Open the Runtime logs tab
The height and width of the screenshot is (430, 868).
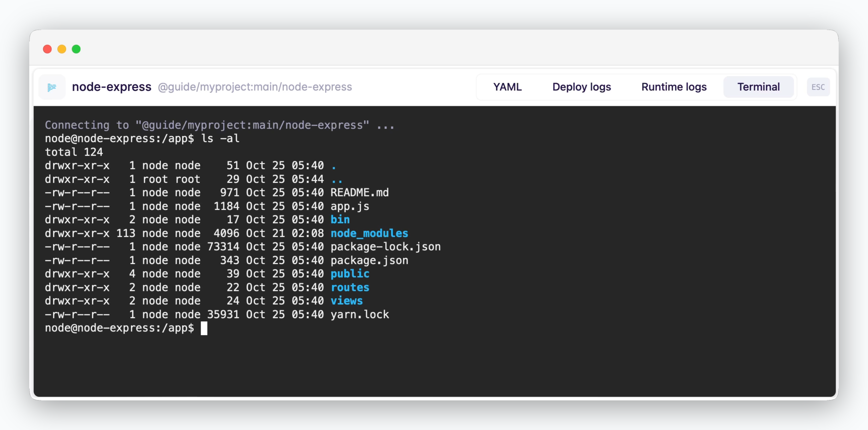[674, 87]
